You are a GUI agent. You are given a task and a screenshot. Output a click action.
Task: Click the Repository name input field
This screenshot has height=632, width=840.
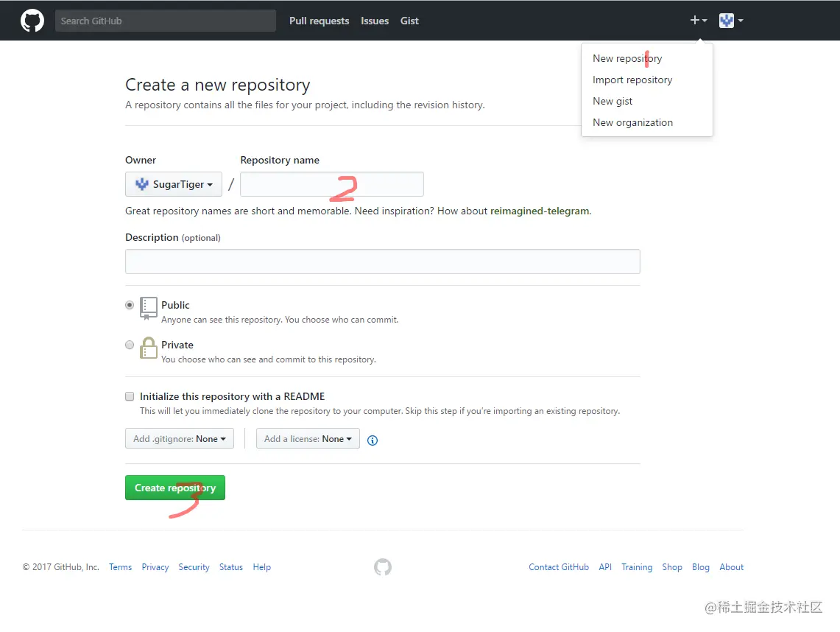pos(332,184)
